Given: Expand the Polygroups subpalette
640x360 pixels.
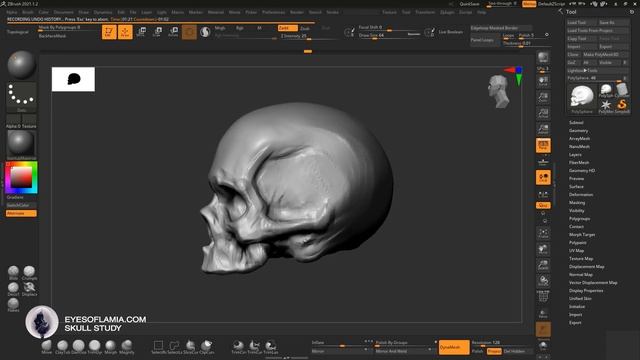Looking at the screenshot, I should [x=579, y=219].
